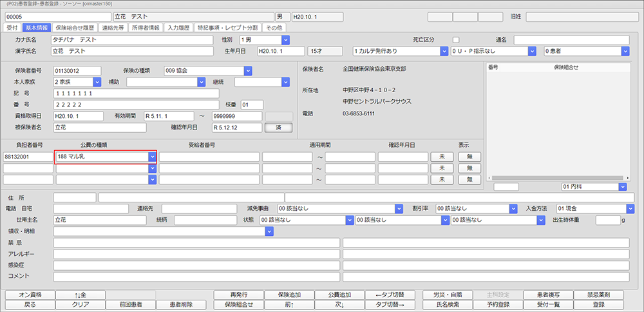This screenshot has height=312, width=644.
Task: Switch to the 保険組合せ履歴 tab
Action: point(75,28)
